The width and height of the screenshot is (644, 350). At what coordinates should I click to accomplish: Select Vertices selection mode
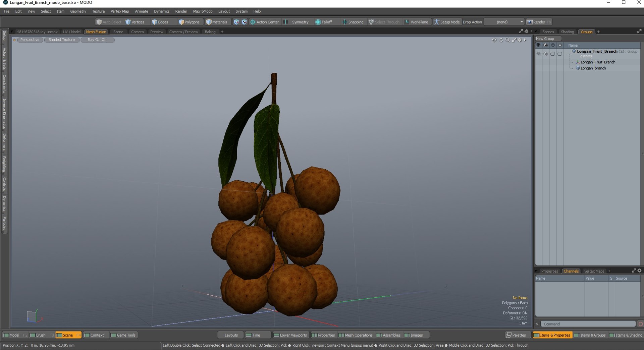click(135, 22)
